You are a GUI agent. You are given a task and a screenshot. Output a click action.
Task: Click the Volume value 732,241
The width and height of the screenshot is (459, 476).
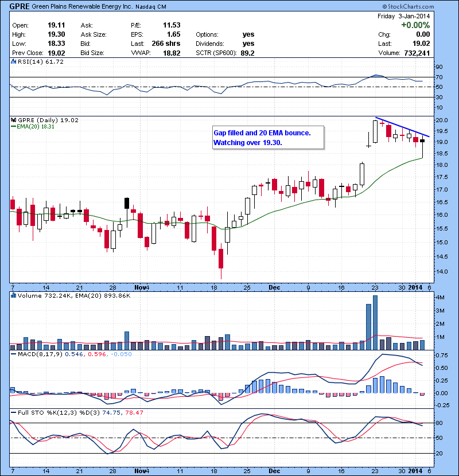click(417, 53)
